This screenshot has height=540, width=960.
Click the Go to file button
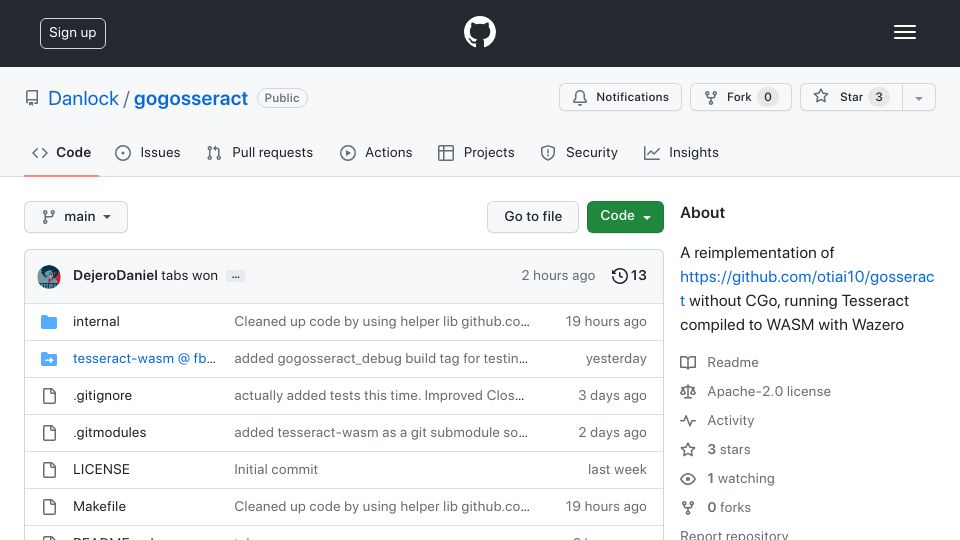(x=533, y=217)
